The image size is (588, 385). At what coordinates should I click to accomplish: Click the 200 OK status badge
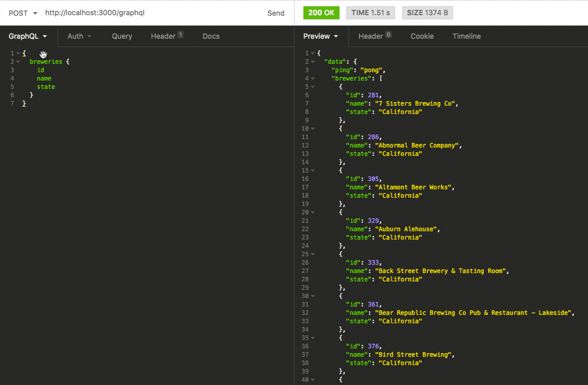(x=321, y=13)
